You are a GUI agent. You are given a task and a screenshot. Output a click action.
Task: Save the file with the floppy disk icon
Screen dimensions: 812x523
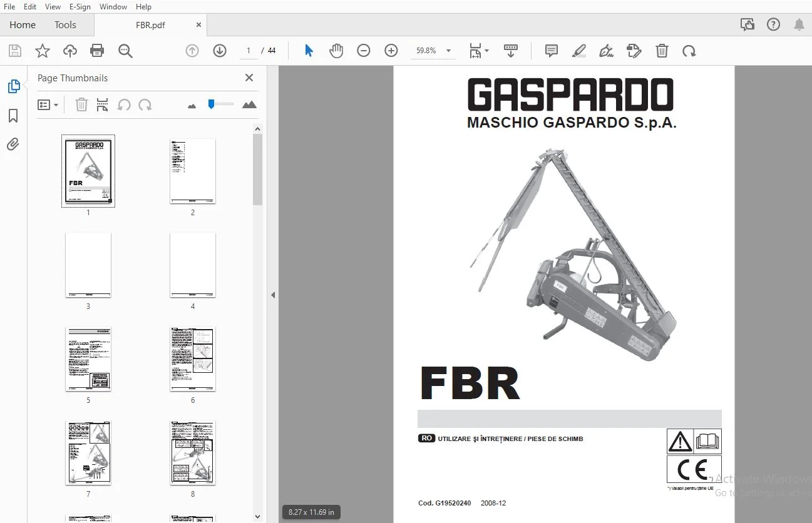pyautogui.click(x=14, y=51)
